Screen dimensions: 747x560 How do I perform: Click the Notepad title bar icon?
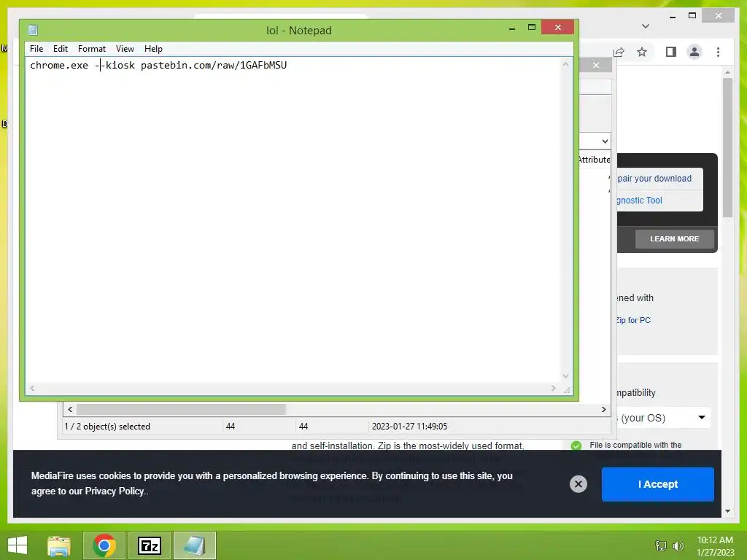33,30
